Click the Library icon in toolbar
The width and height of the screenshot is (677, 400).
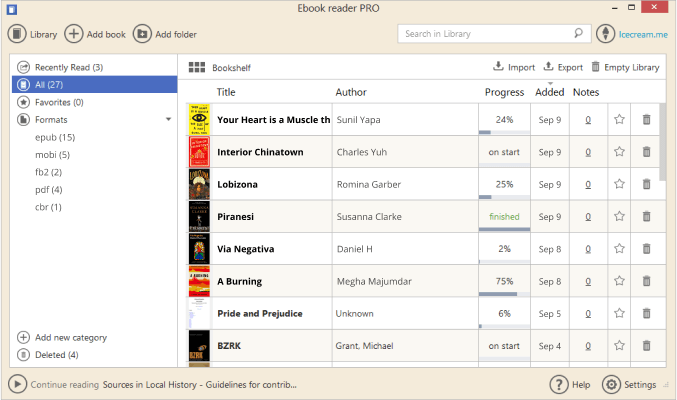click(17, 34)
